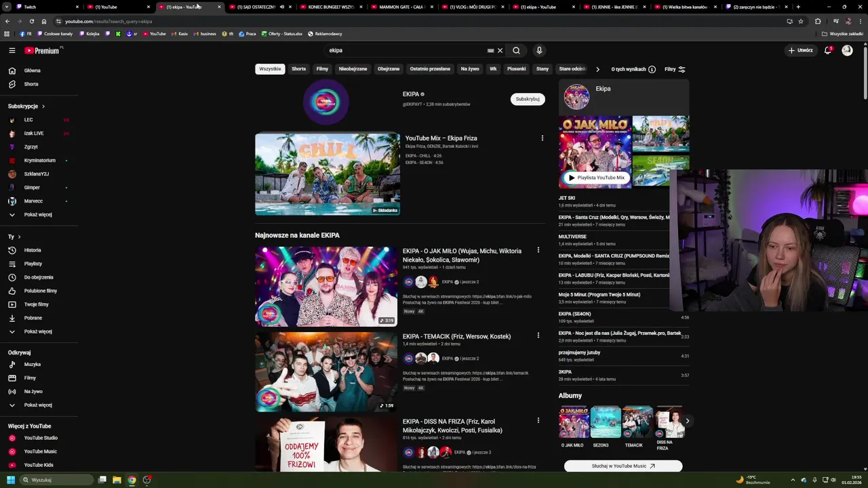Screen dimensions: 868x488
Task: Open EKIPA - TEMACIK video title
Action: pos(456,336)
